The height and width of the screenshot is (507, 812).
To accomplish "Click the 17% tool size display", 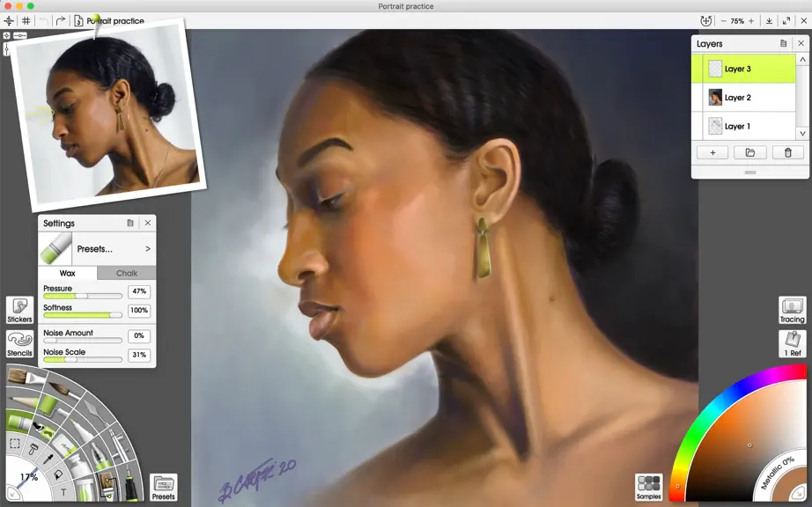I will point(30,476).
